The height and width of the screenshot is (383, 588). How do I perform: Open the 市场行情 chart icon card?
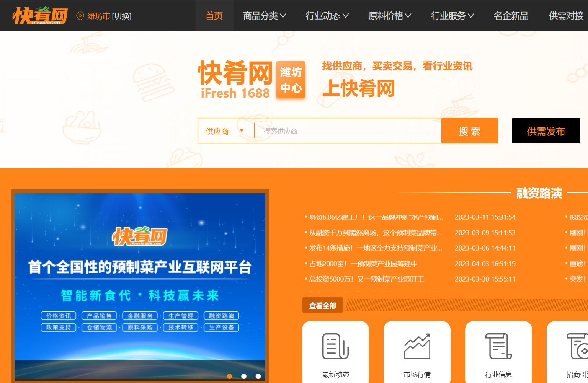coord(417,352)
